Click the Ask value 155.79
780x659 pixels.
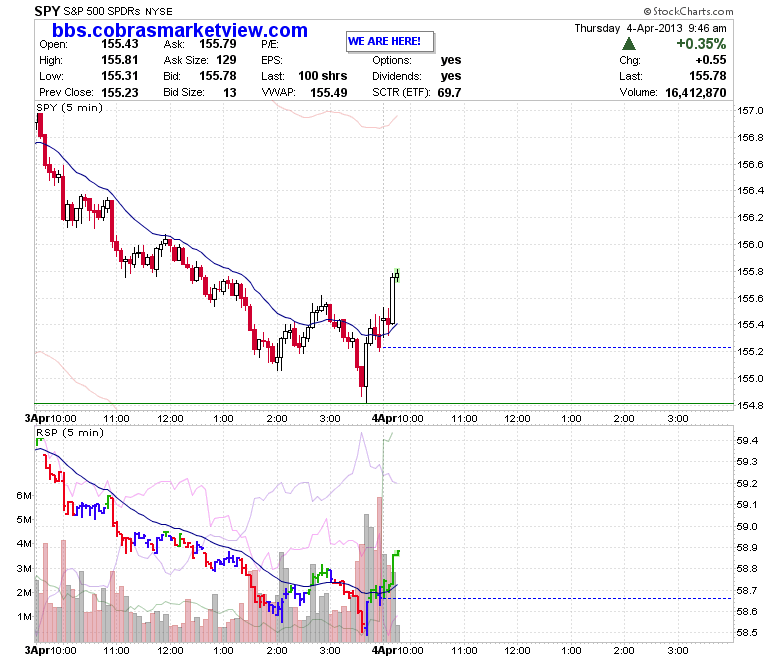[x=217, y=44]
